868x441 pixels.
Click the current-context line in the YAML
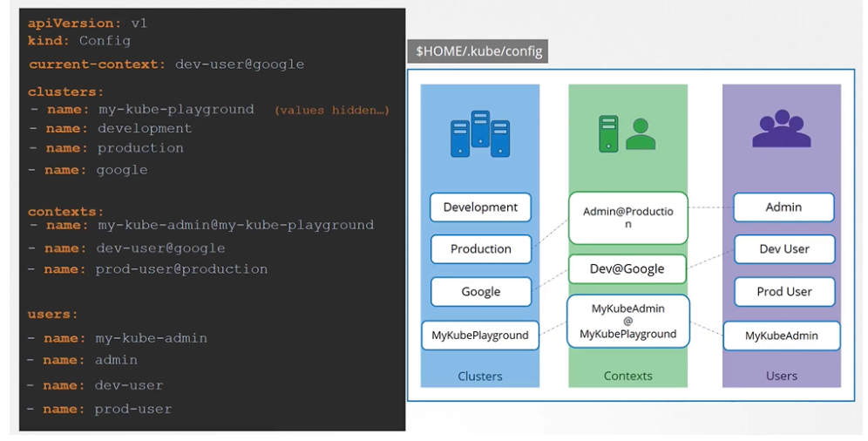point(166,64)
